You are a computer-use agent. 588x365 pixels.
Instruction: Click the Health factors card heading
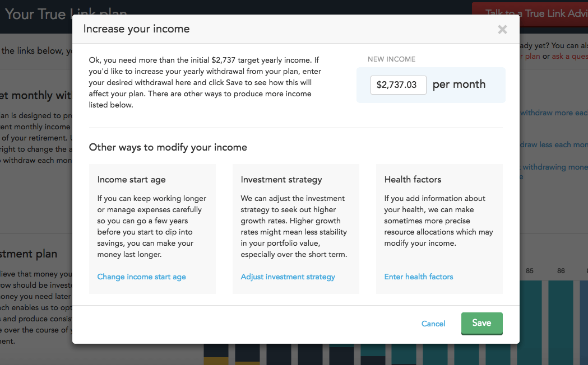[413, 180]
